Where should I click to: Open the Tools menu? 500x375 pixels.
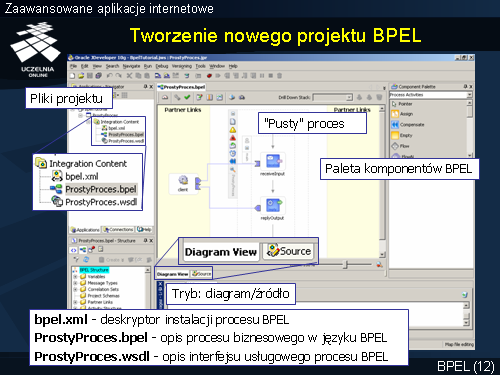point(200,66)
